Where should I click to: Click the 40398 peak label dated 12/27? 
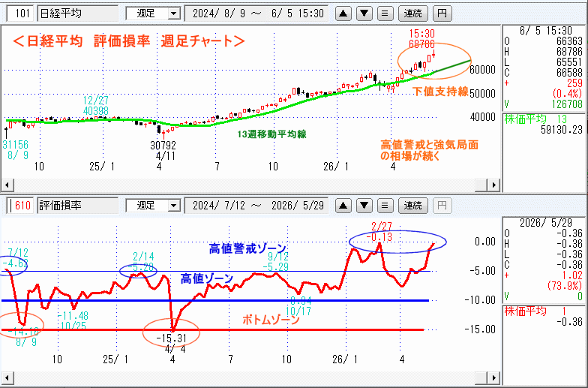(96, 111)
